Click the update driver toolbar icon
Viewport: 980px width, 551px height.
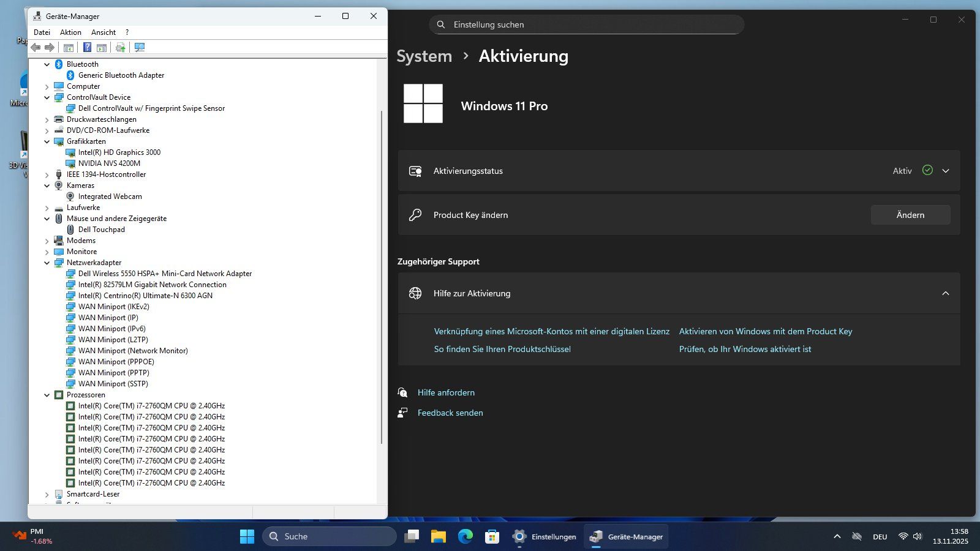coord(121,47)
